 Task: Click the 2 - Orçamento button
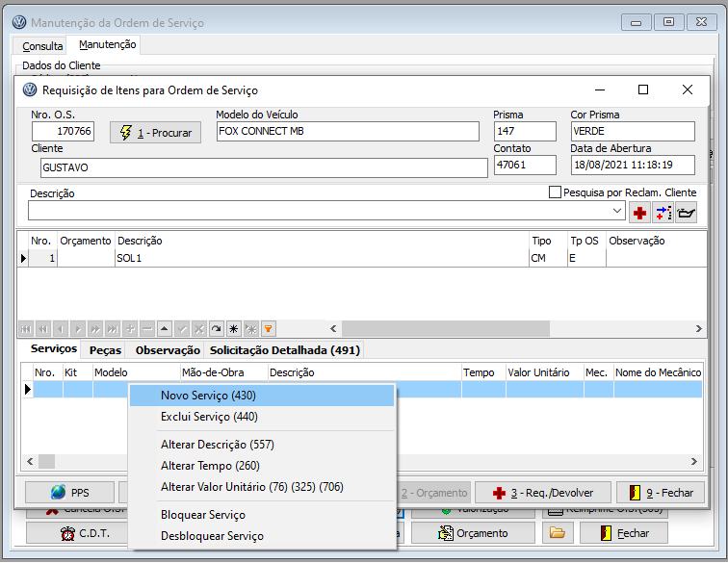click(434, 493)
